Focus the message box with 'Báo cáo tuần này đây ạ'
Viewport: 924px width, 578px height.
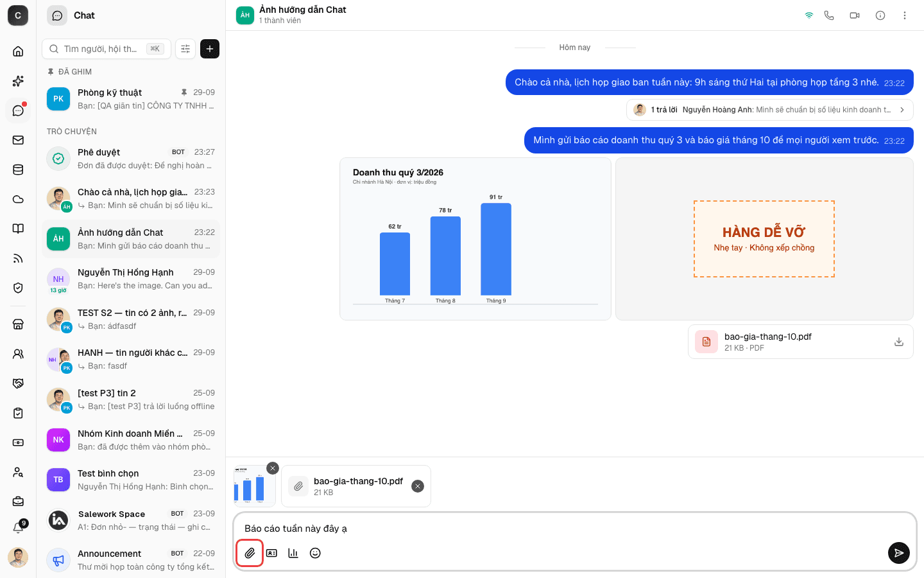(x=574, y=529)
